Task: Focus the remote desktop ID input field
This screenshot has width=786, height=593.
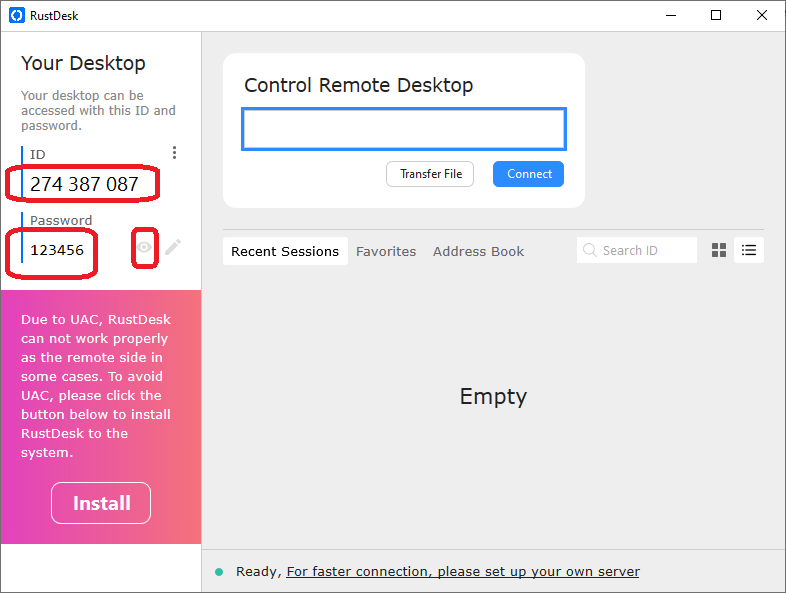Action: (404, 129)
